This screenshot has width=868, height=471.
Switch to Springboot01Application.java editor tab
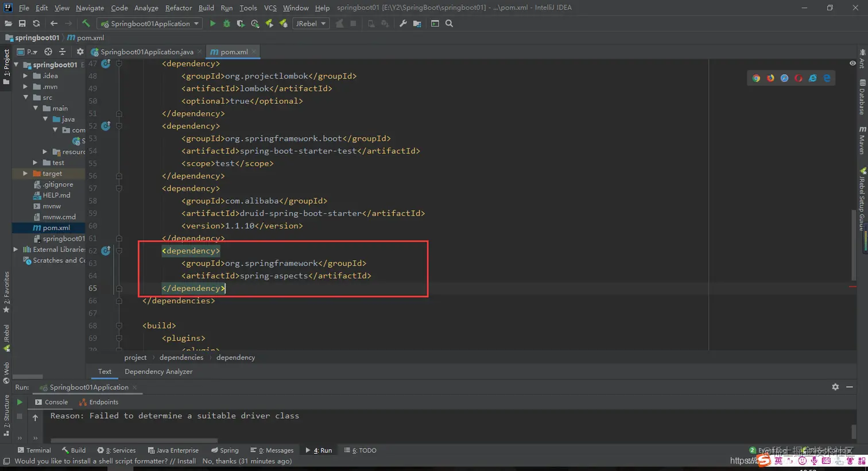pos(146,52)
